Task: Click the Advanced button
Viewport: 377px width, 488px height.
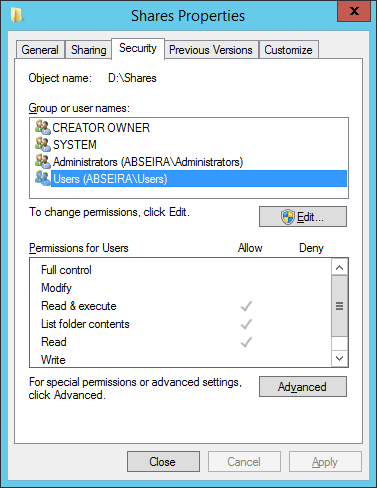Action: pos(303,387)
